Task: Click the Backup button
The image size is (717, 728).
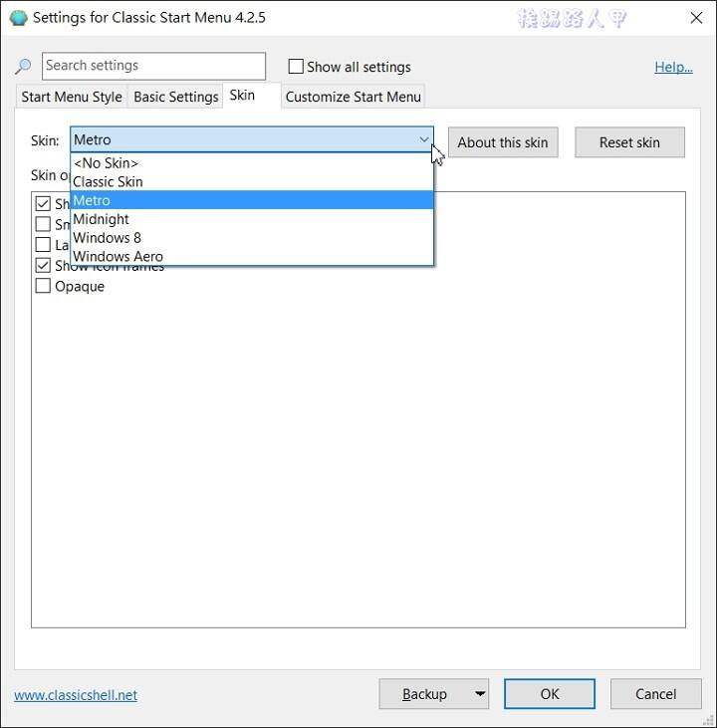Action: tap(424, 694)
